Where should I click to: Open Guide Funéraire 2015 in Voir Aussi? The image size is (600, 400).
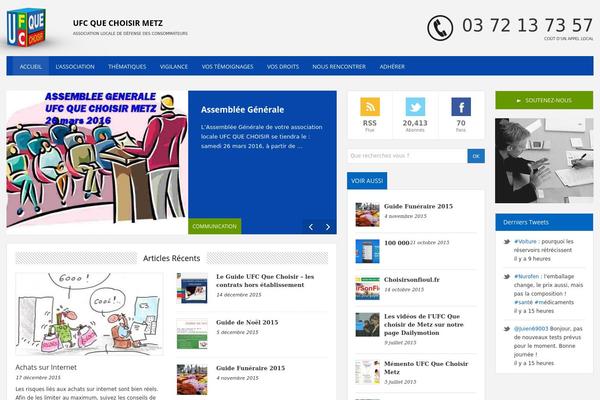418,206
